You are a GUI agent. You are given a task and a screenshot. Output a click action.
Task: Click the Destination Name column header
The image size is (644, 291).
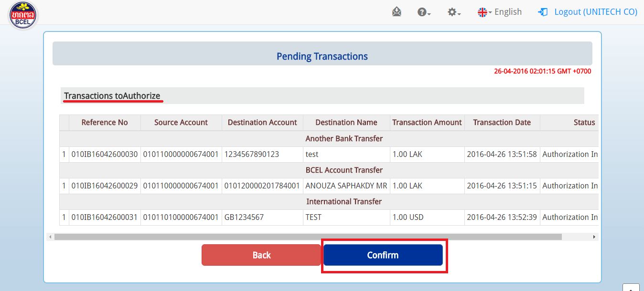coord(346,123)
